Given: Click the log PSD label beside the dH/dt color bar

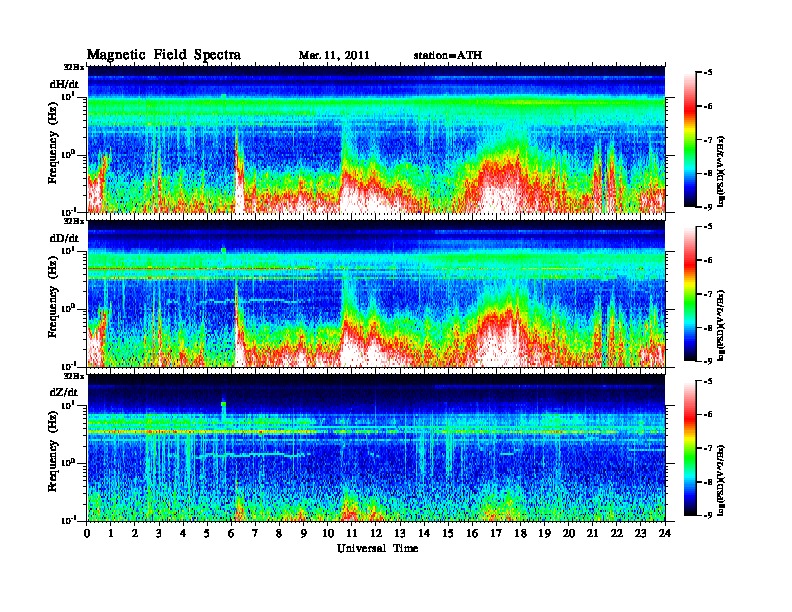Looking at the screenshot, I should tap(721, 171).
